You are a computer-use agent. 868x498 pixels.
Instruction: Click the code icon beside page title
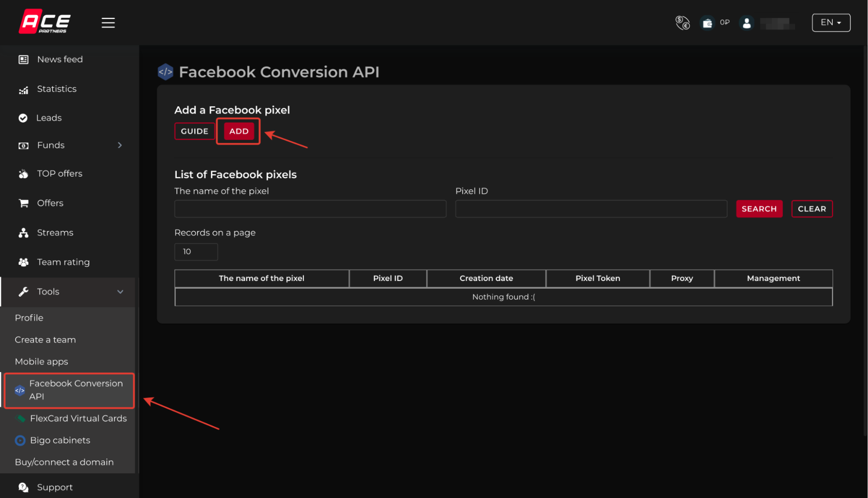coord(165,72)
